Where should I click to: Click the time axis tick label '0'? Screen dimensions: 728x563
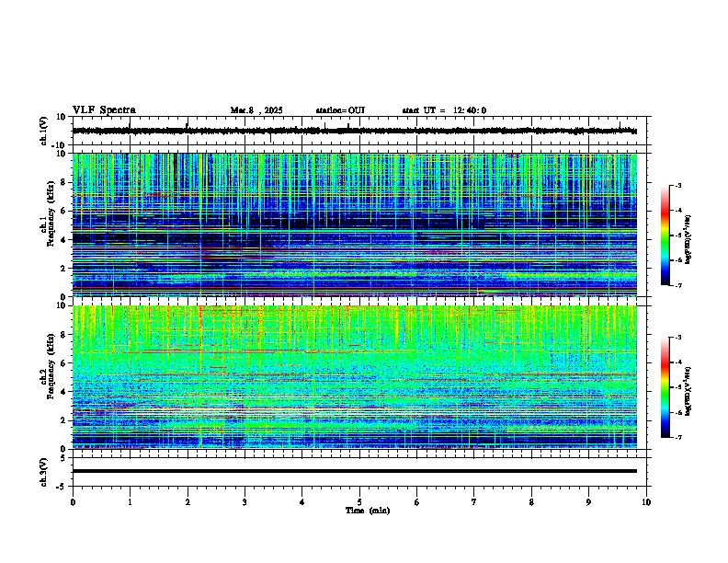click(73, 502)
